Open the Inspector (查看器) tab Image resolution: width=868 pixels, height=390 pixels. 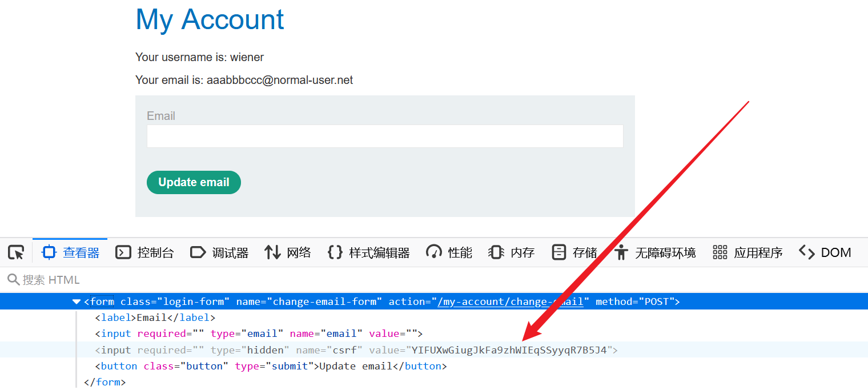pyautogui.click(x=70, y=252)
